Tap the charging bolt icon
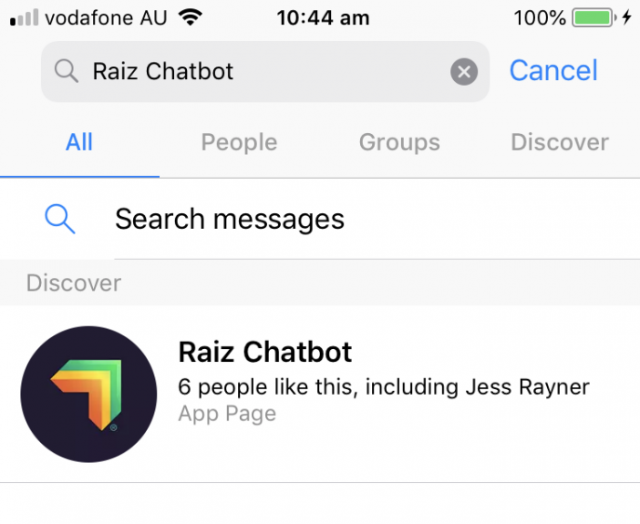The image size is (640, 524). click(x=627, y=18)
